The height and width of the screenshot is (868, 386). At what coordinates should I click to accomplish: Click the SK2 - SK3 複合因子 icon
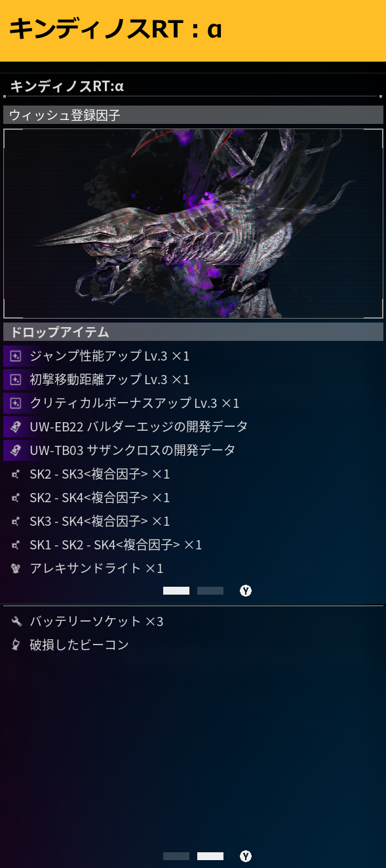pos(16,474)
